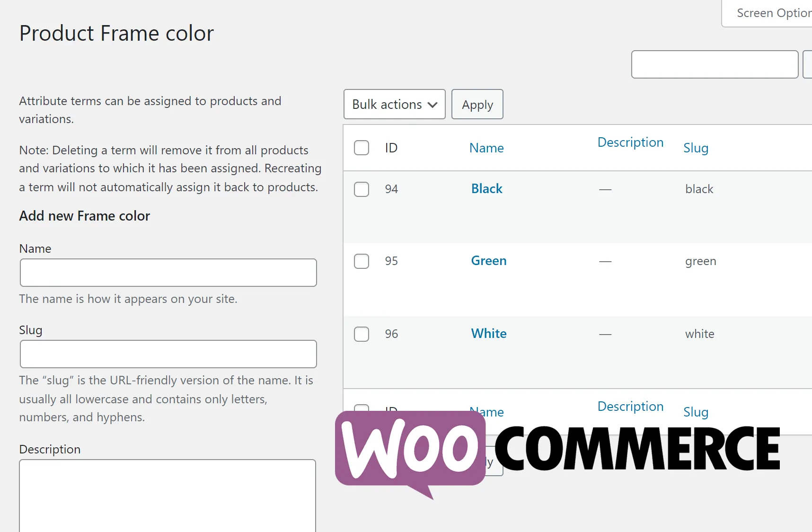Check the box for the Black term

(362, 189)
